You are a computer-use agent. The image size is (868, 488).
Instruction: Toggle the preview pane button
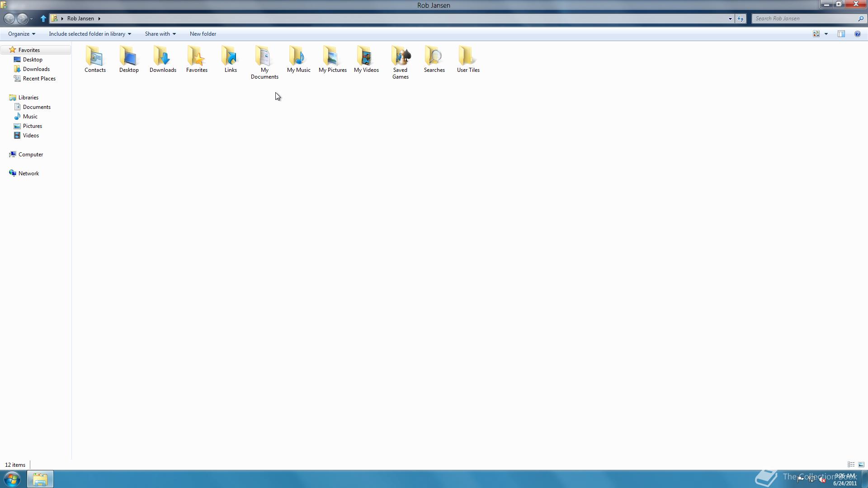click(x=841, y=34)
